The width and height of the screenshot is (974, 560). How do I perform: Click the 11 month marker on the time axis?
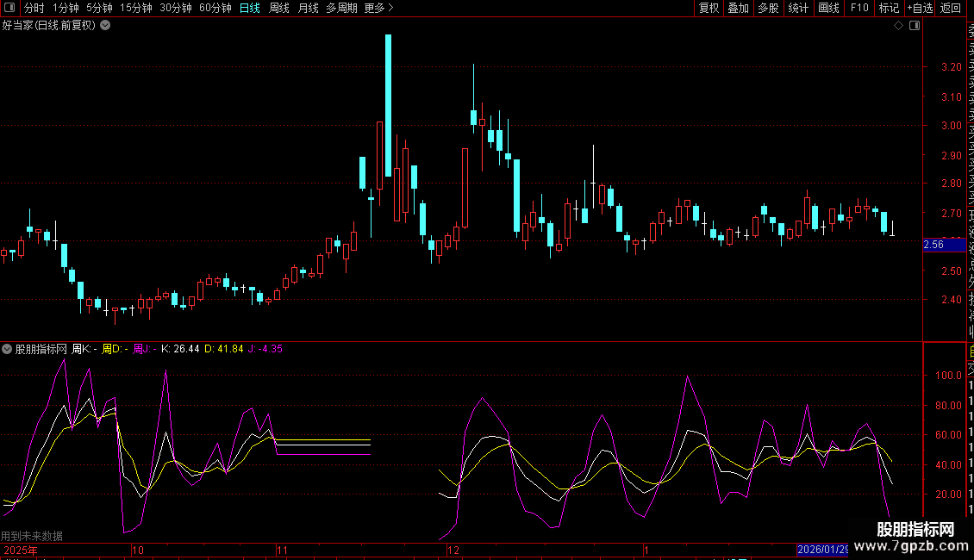coord(282,550)
